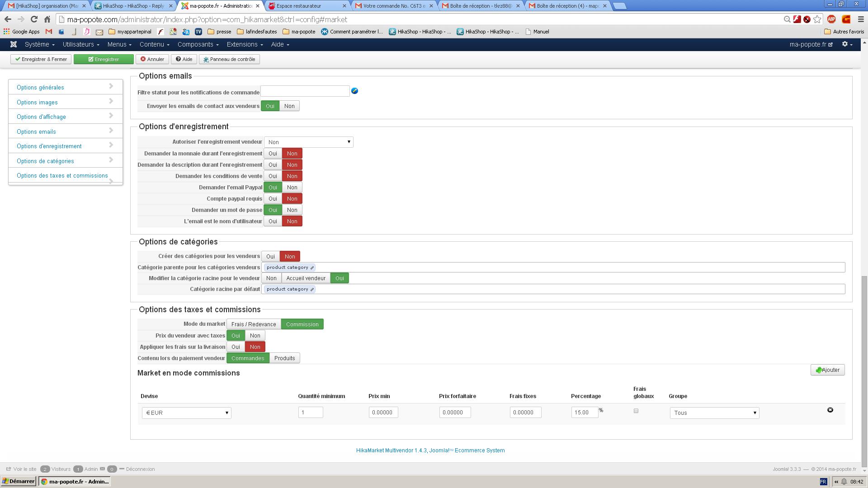Click the Ajouter commission button
The height and width of the screenshot is (488, 868).
click(x=827, y=370)
